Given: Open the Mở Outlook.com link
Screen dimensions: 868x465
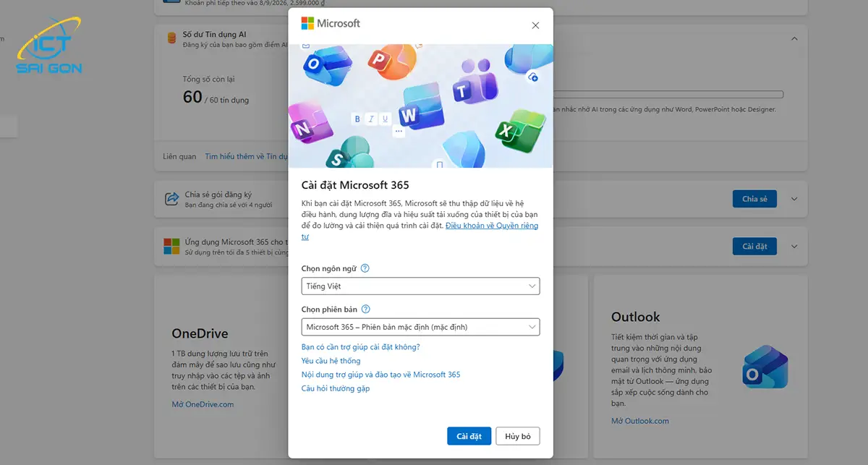Looking at the screenshot, I should [x=640, y=421].
